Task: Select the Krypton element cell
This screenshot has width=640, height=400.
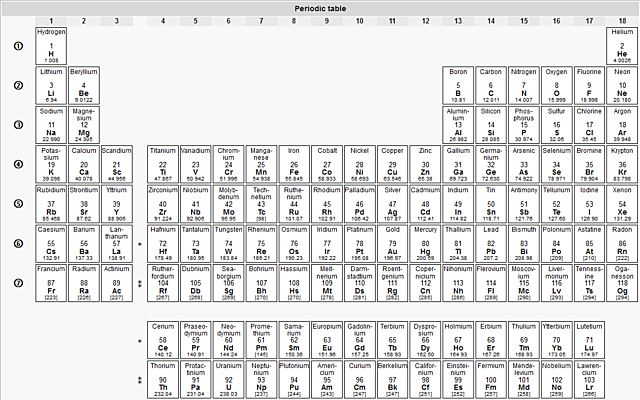Action: 622,164
